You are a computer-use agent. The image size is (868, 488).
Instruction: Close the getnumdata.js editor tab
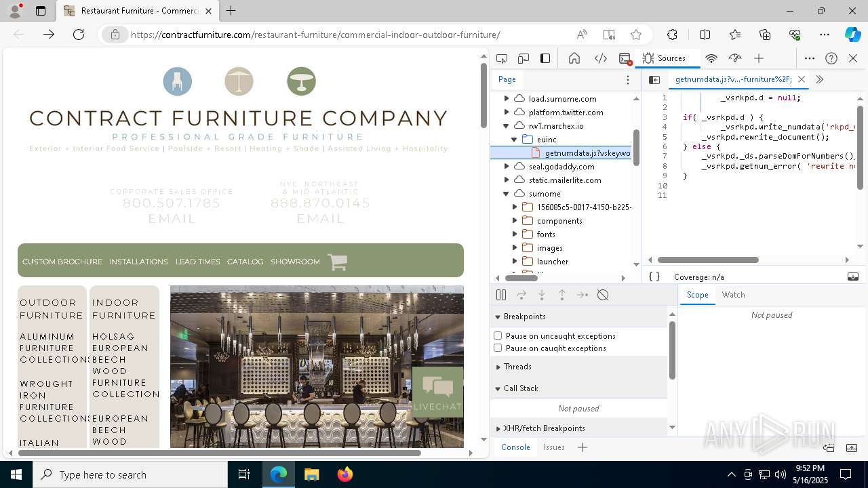[802, 79]
